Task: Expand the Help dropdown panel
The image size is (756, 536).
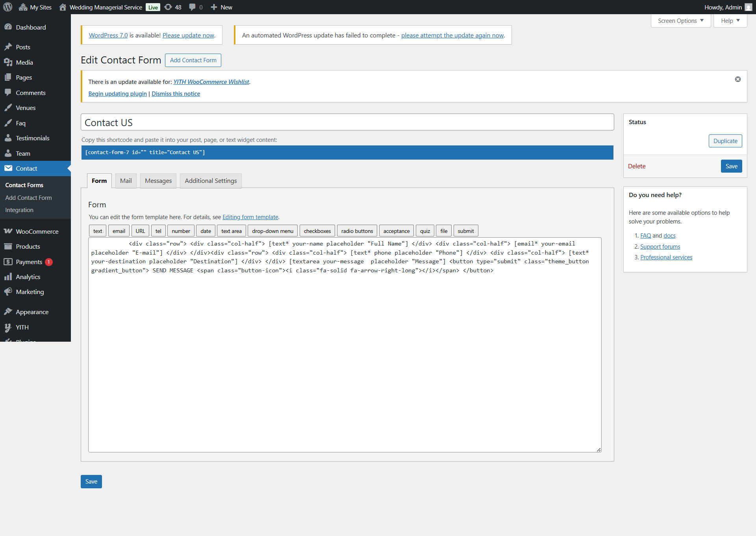Action: tap(730, 20)
